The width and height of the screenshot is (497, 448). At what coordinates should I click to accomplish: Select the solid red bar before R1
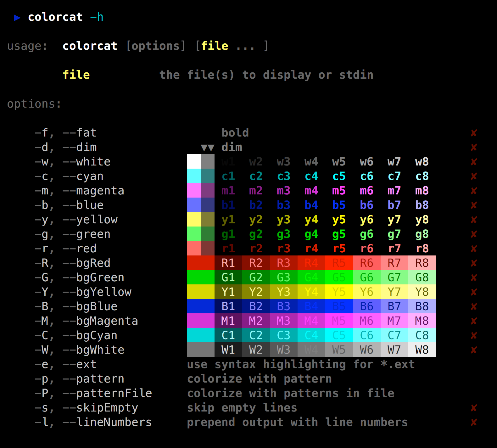(201, 263)
